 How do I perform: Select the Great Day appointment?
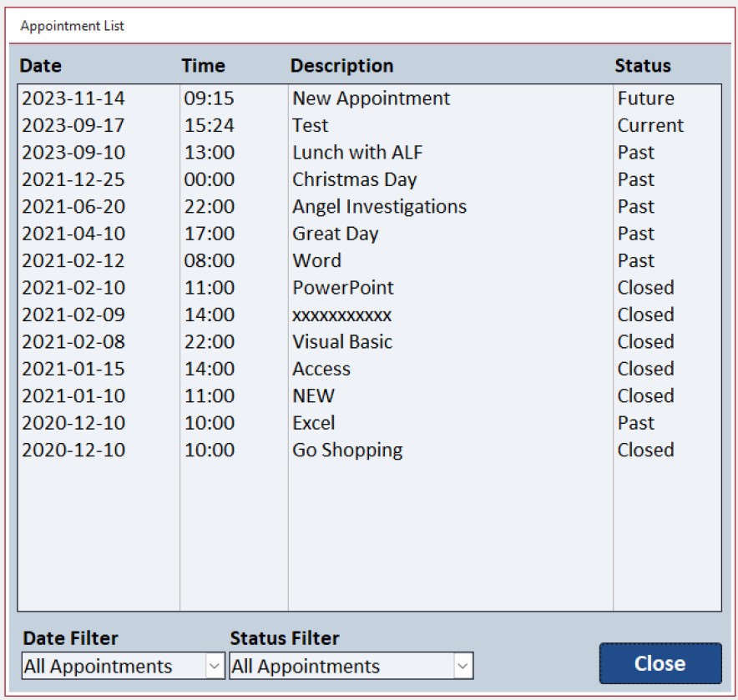tap(335, 234)
